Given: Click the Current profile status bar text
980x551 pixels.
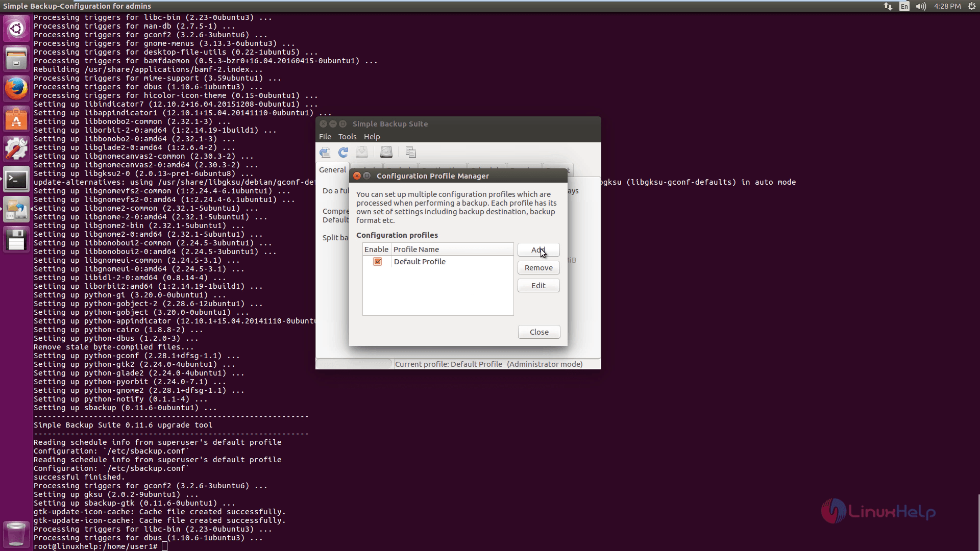Looking at the screenshot, I should 488,364.
